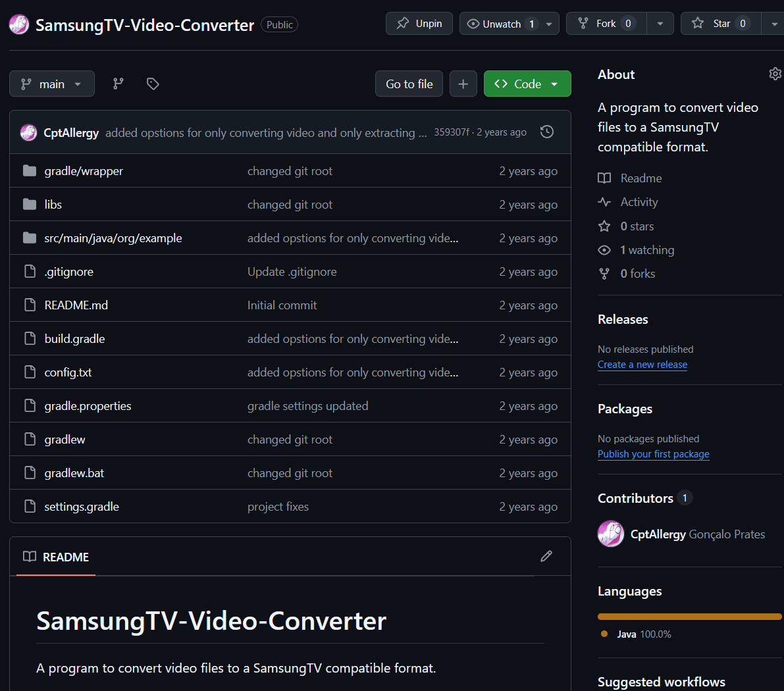Fork this repository

(606, 24)
